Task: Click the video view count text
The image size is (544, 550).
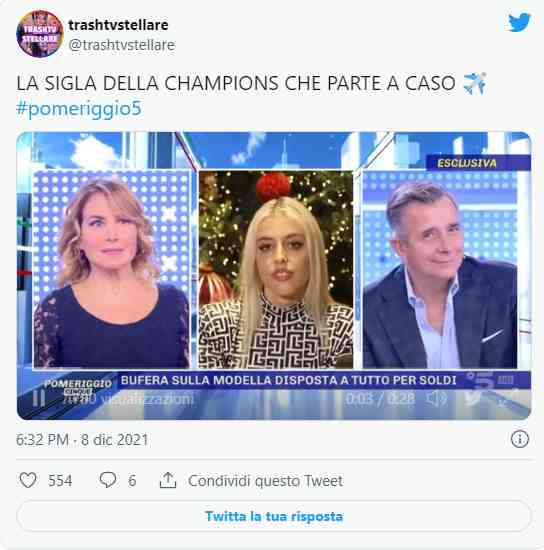Action: [x=129, y=399]
